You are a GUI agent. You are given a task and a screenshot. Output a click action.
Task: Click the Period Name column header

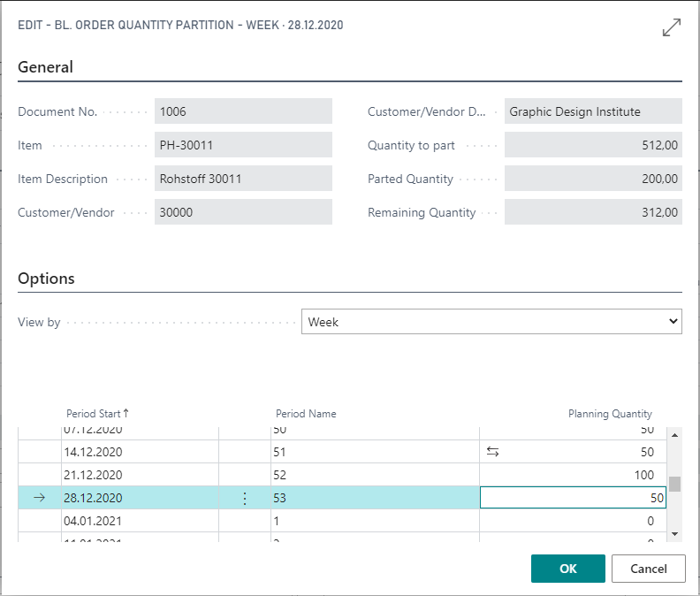coord(306,414)
